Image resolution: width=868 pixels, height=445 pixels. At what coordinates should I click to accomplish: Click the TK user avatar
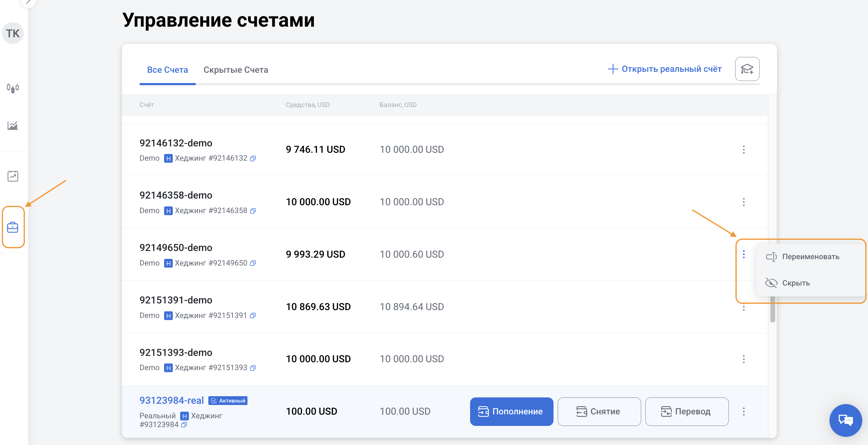(13, 33)
